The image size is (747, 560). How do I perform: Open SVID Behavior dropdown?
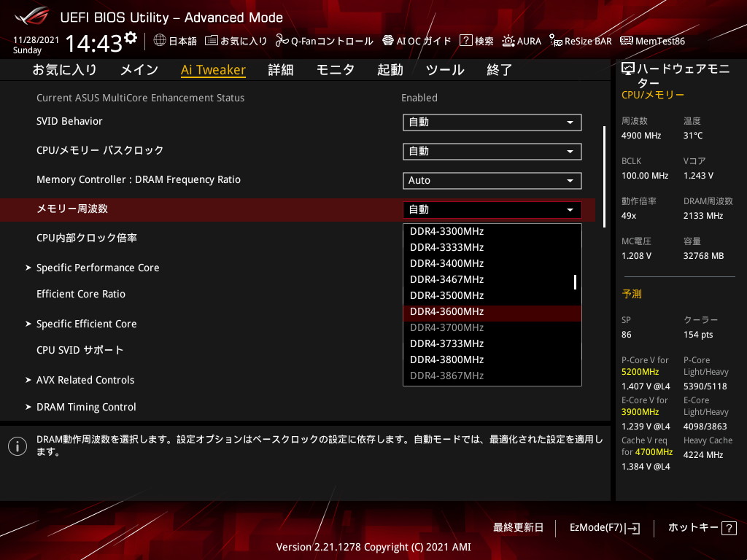(492, 122)
